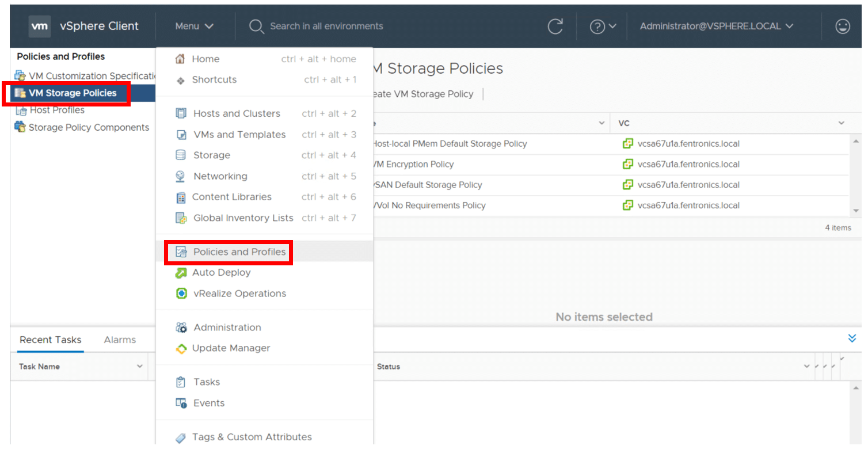
Task: Click the Tasks clipboard icon
Action: pyautogui.click(x=181, y=382)
